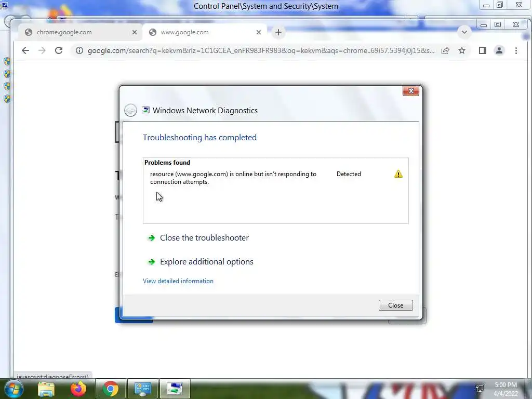Switch to Chrome taskbar button
The image size is (532, 399).
click(111, 389)
